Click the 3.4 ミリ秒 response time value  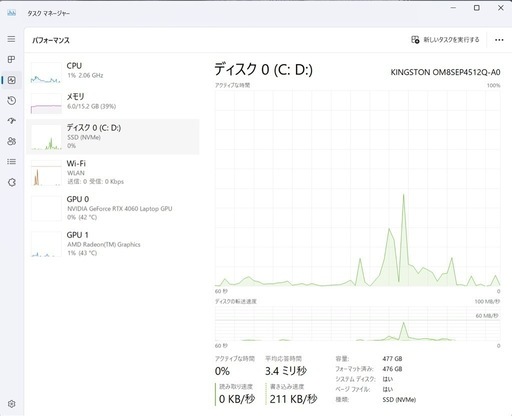click(286, 371)
